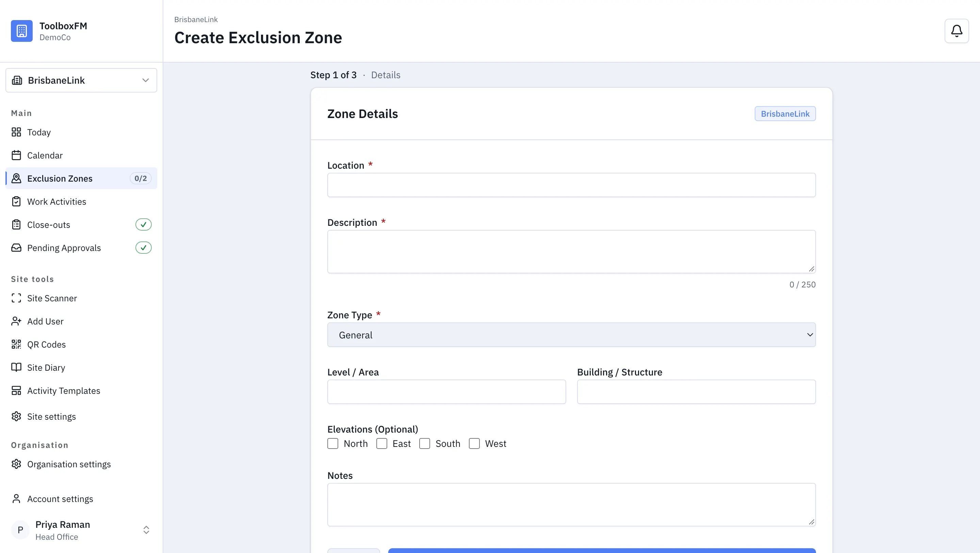Open Work Activities in the sidebar
Image resolution: width=980 pixels, height=553 pixels.
pos(81,202)
